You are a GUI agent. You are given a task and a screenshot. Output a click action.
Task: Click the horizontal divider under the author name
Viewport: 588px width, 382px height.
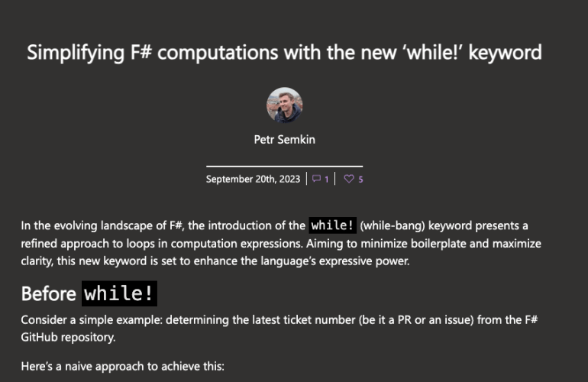pyautogui.click(x=284, y=166)
